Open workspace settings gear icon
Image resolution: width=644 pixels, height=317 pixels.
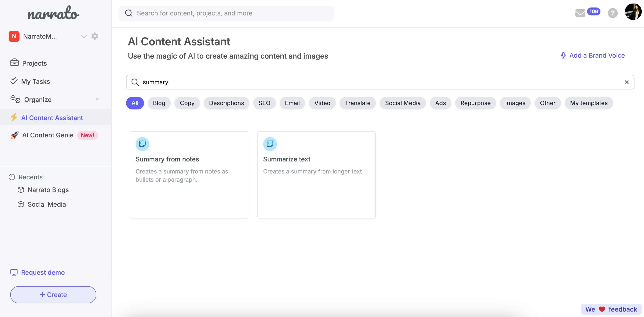click(95, 36)
